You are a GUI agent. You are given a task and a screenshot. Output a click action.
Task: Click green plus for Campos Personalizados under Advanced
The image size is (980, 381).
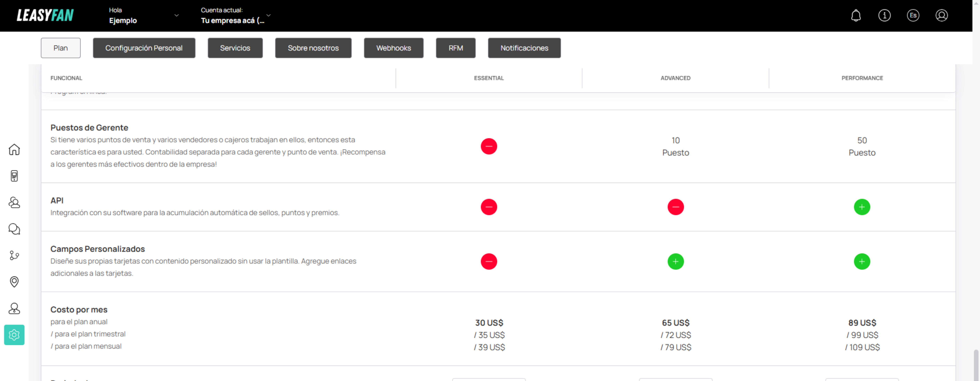[x=675, y=262]
